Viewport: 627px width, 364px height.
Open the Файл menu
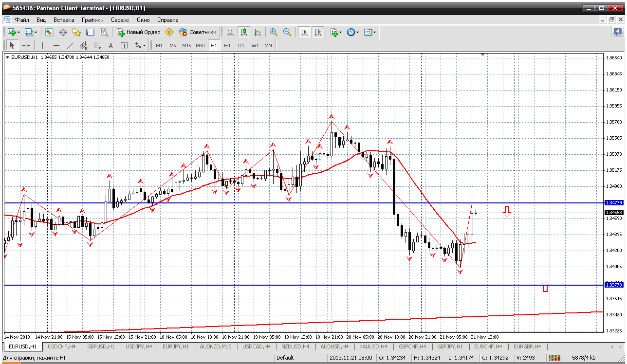tap(22, 20)
